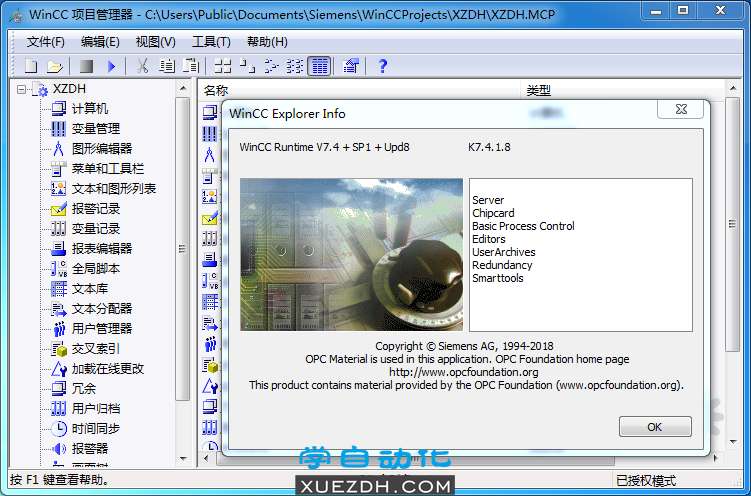Click the blue Help question mark icon
The image size is (751, 496).
(x=382, y=66)
